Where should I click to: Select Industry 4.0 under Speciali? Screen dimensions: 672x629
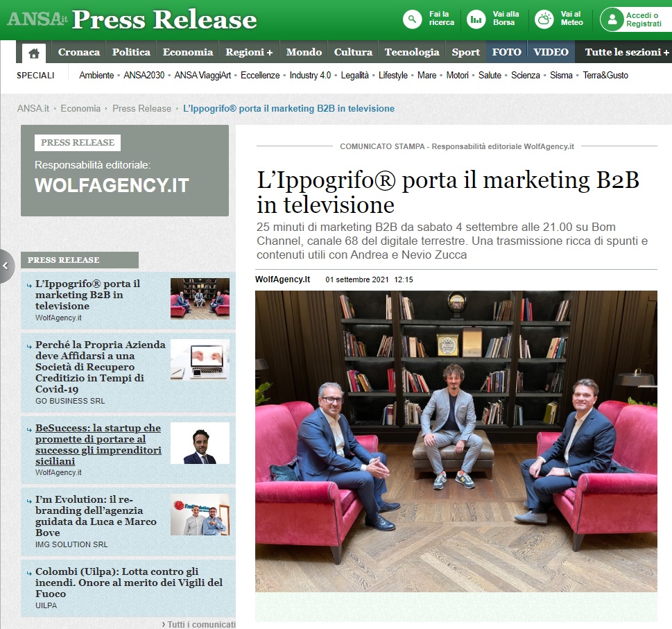point(310,75)
